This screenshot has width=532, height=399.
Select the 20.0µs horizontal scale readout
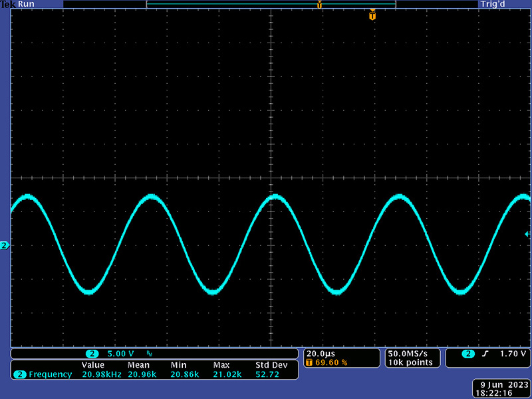point(319,353)
